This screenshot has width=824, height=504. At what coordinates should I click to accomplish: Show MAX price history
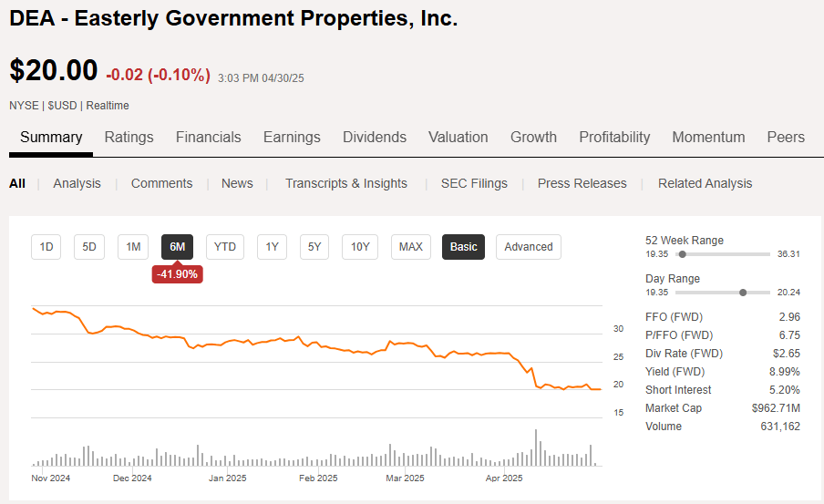tap(411, 247)
